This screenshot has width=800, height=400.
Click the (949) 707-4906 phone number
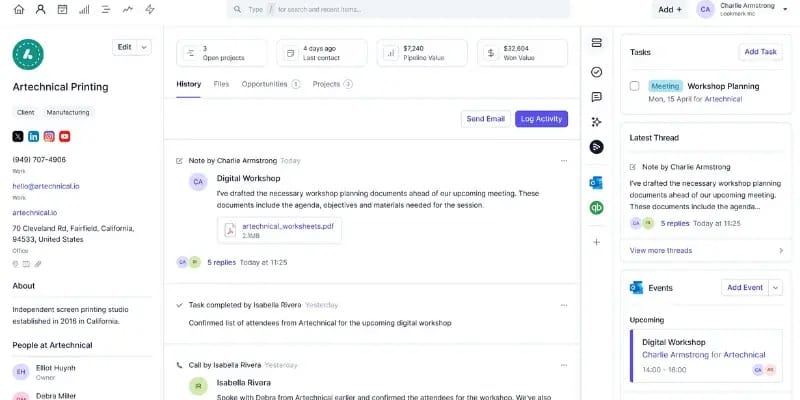[x=39, y=160]
